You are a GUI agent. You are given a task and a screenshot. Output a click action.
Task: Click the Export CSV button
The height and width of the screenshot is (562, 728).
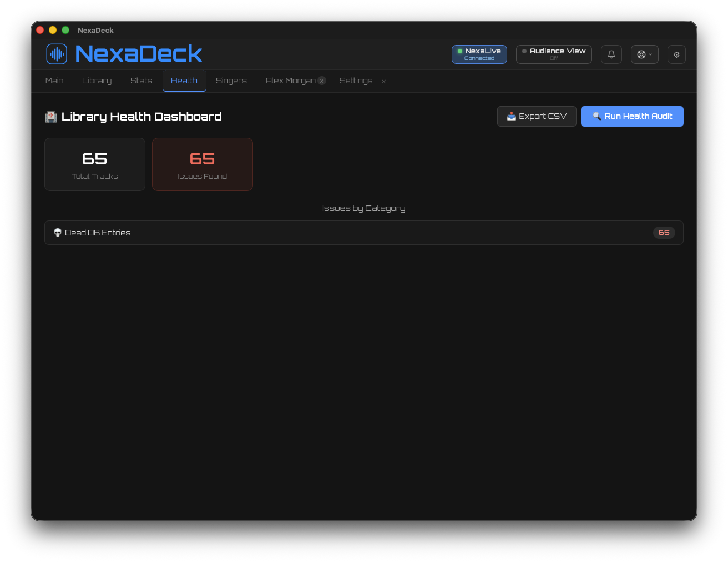[537, 116]
